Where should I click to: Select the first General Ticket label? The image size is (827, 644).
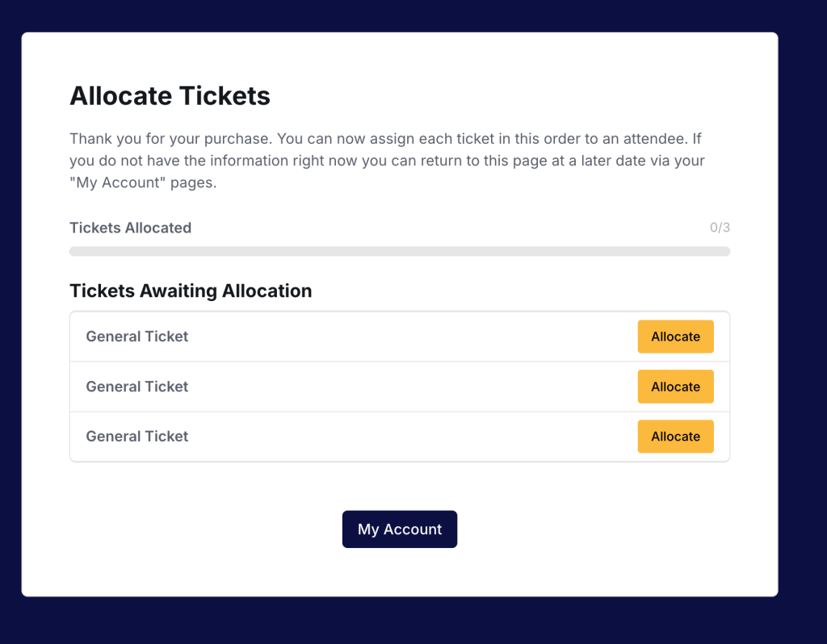(x=137, y=337)
